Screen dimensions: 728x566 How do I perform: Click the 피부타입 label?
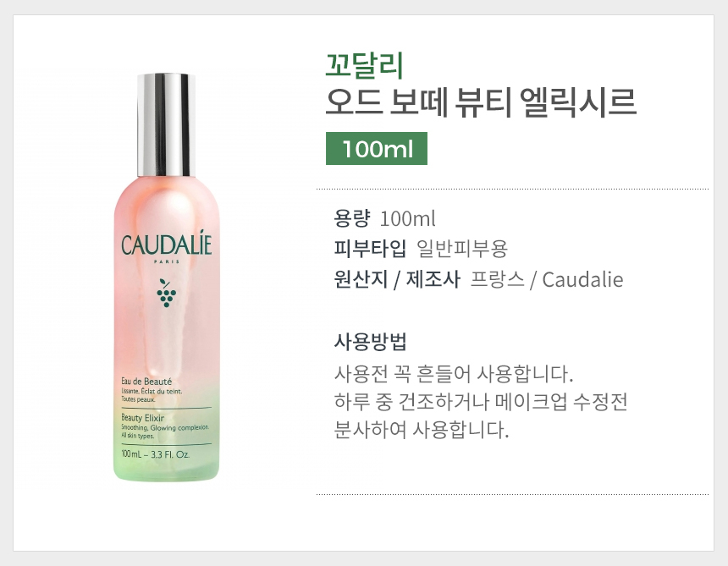coord(370,249)
